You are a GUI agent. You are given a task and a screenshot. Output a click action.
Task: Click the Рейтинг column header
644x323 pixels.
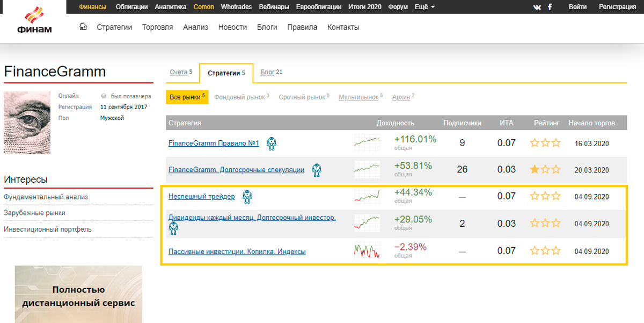546,123
